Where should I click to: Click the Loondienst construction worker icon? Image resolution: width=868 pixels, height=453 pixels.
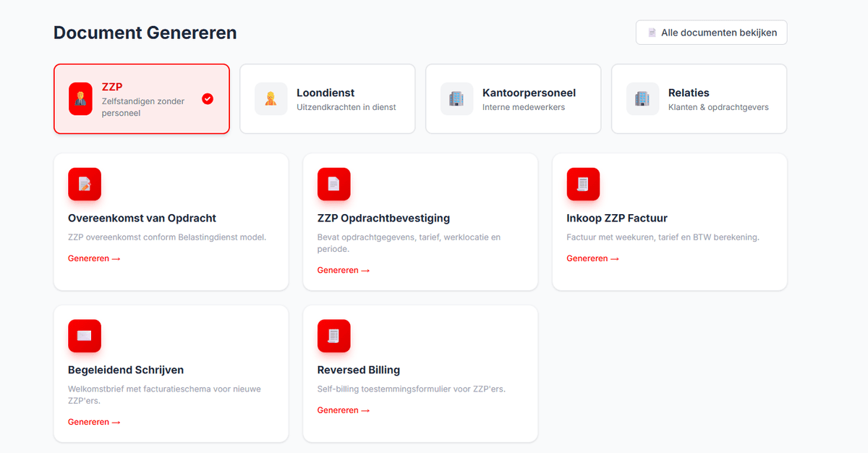coord(271,98)
